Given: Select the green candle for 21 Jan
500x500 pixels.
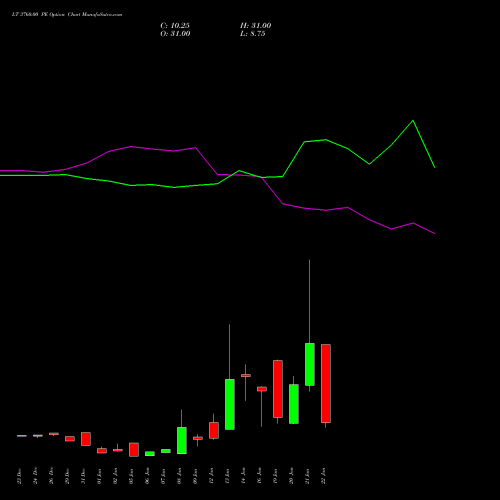Looking at the screenshot, I should coord(310,364).
